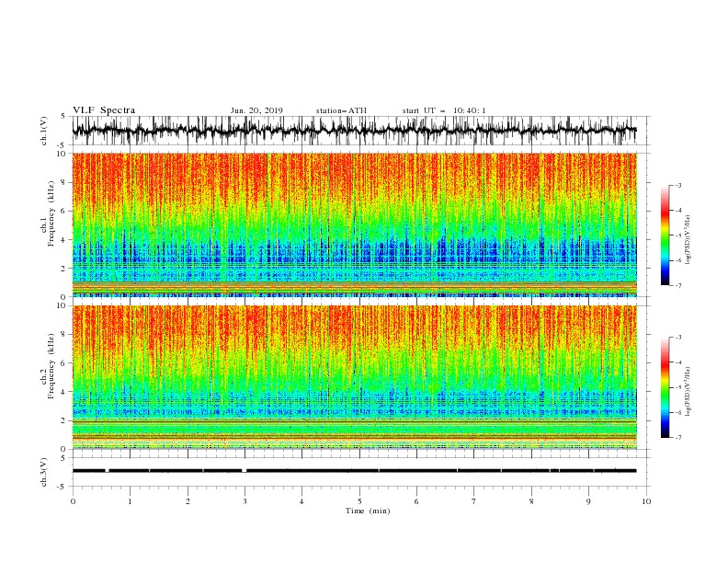Click the time axis tick label '5'
Viewport: 728px width, 563px height.
coord(359,501)
